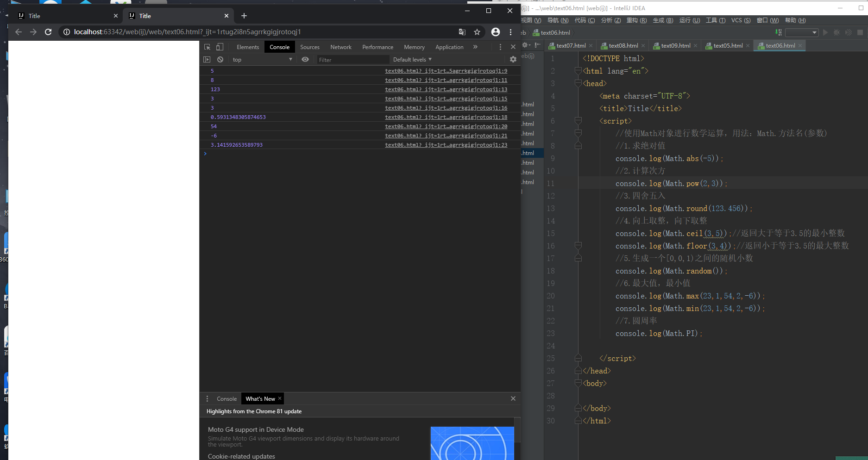Switch to the Network tab in DevTools
This screenshot has width=868, height=460.
[x=341, y=47]
